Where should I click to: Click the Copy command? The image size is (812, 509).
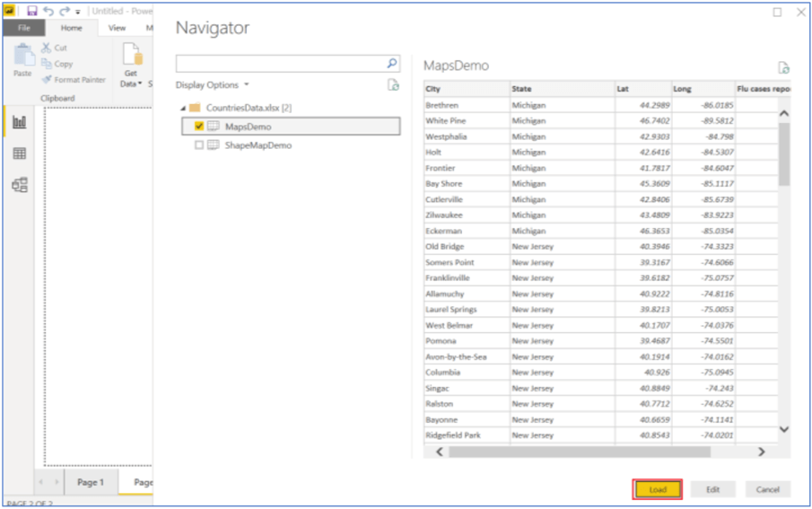(x=57, y=64)
